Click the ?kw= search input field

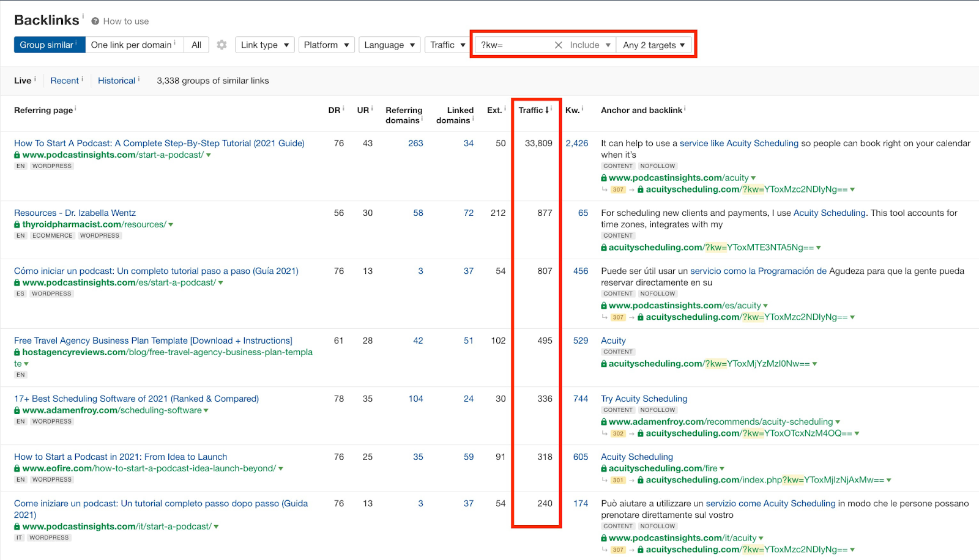point(513,45)
